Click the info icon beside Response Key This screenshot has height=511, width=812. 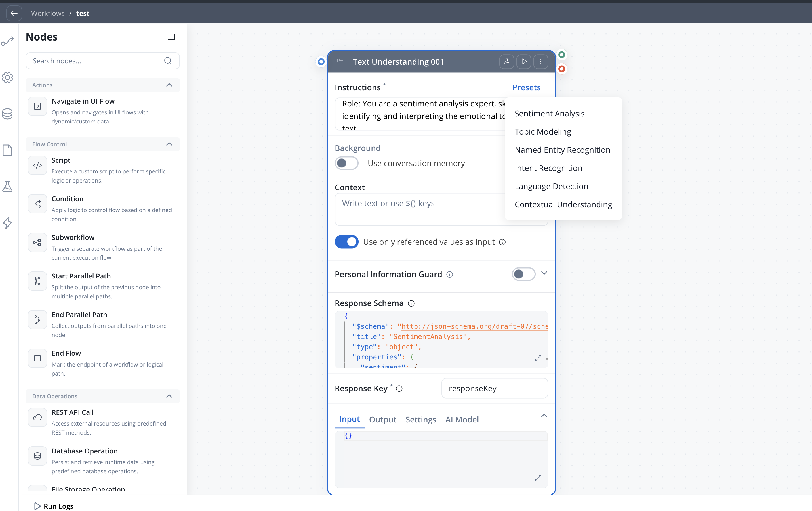click(399, 388)
